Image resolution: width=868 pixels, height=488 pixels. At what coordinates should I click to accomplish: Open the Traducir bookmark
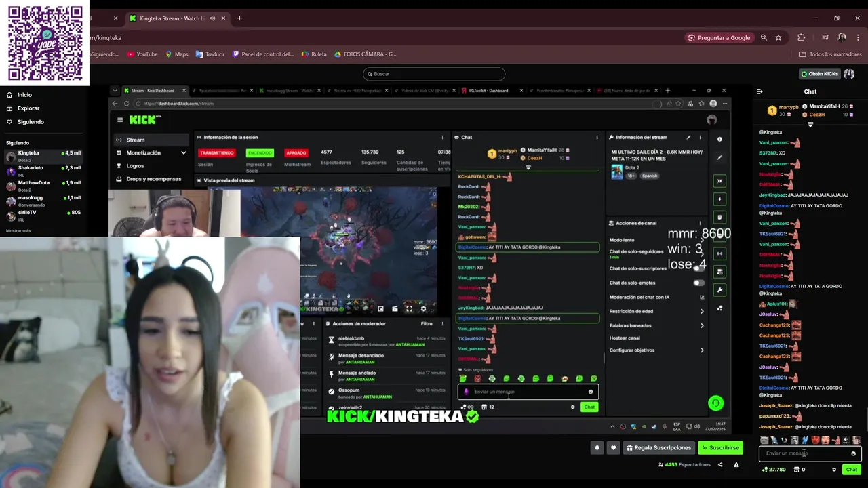(x=210, y=54)
